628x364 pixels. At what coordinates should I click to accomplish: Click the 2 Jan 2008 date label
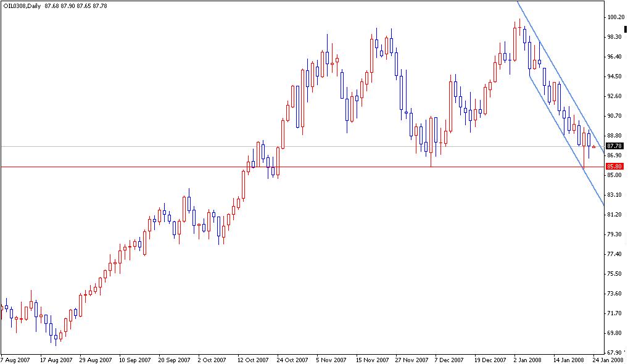pyautogui.click(x=528, y=360)
